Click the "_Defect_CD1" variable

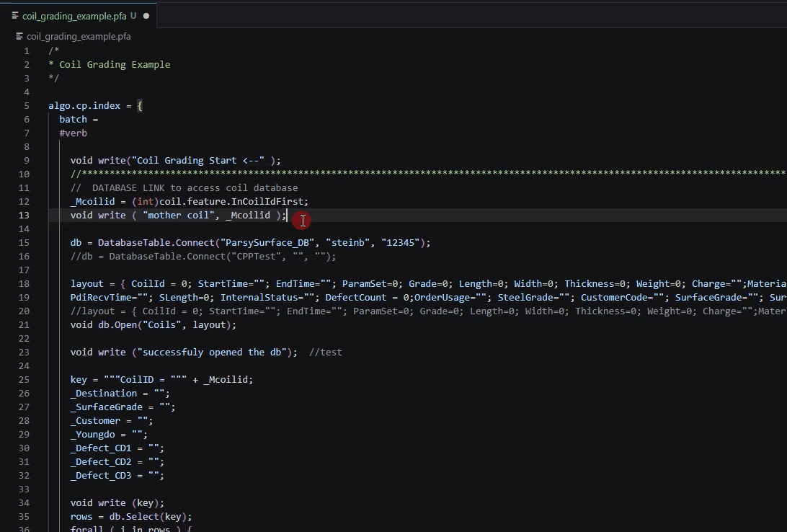pos(101,448)
